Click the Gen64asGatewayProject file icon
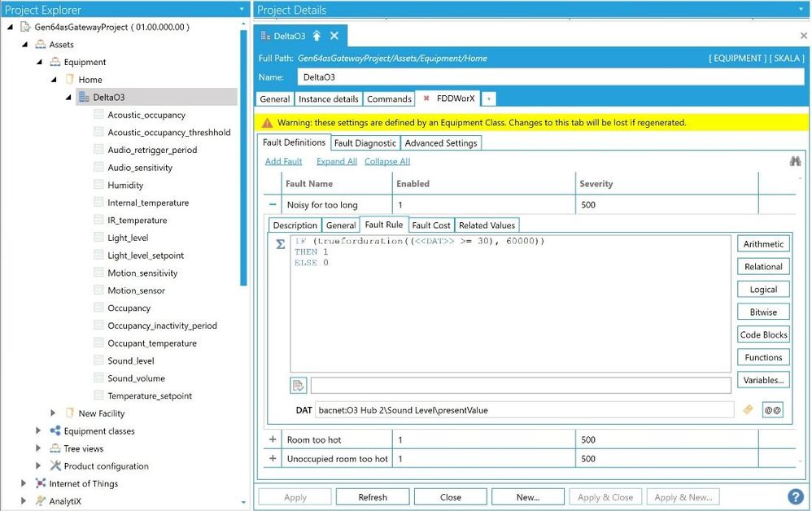Viewport: 812px width, 511px height. [25, 26]
